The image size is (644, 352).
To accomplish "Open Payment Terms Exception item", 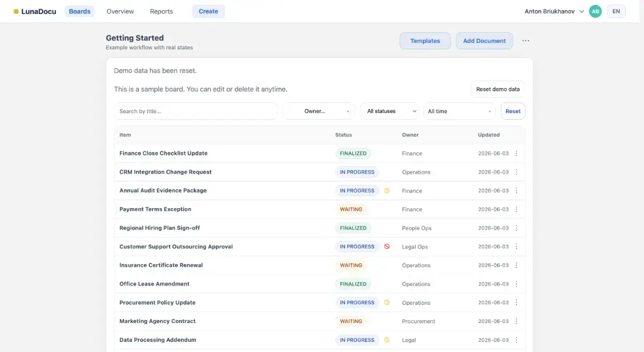I will [155, 209].
